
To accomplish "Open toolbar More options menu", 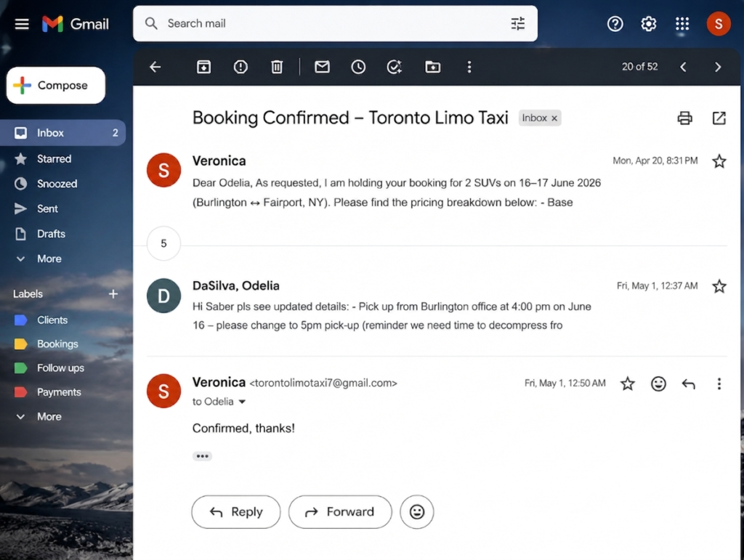I will [x=469, y=67].
